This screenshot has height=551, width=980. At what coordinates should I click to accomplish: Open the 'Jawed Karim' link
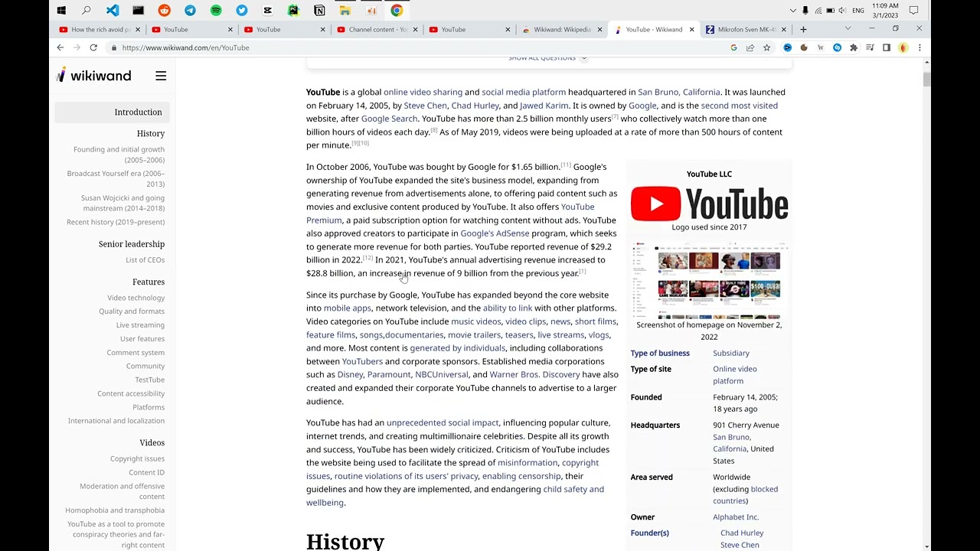[x=544, y=106]
